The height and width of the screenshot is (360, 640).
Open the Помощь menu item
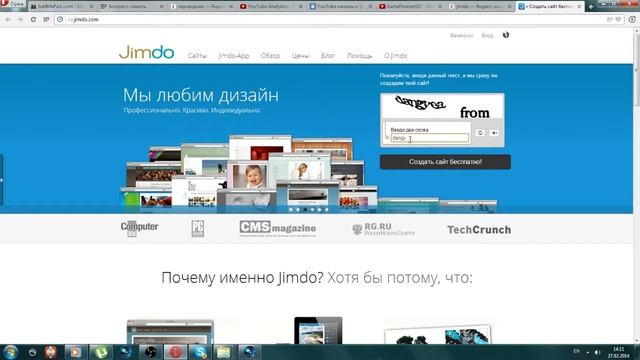pyautogui.click(x=360, y=56)
